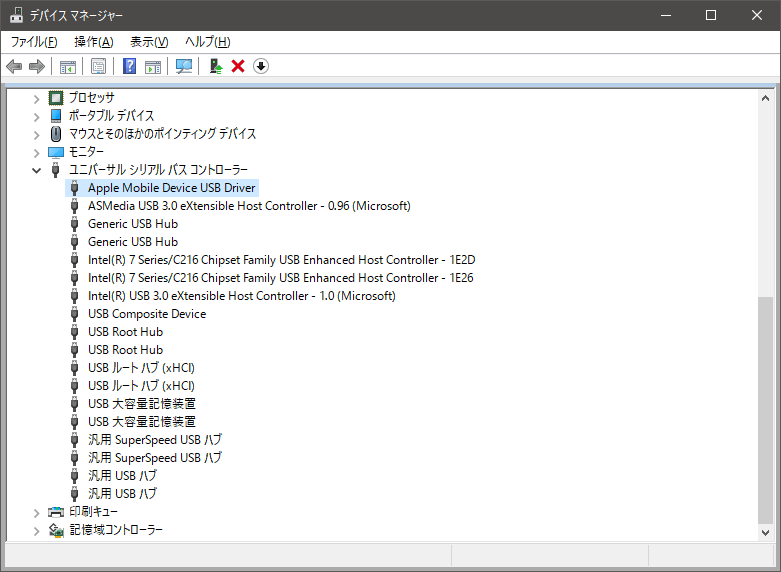Click the storage controllers category icon
This screenshot has height=572, width=781.
[x=56, y=530]
